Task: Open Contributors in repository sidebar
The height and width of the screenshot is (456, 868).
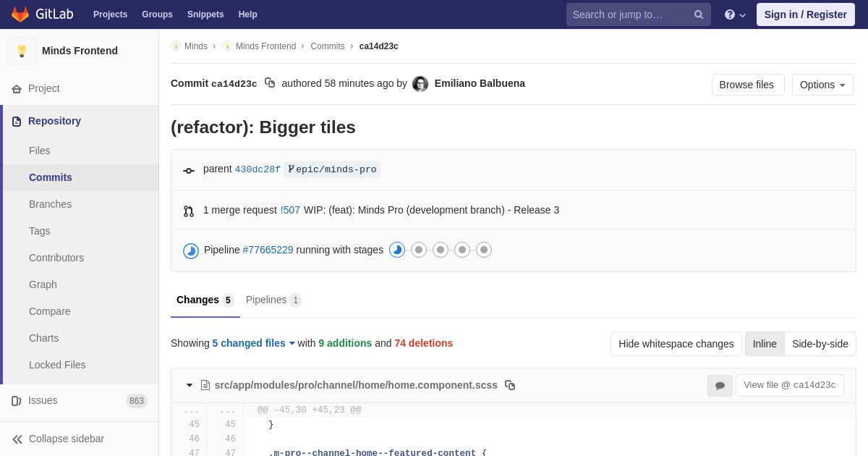Action: 81,258
